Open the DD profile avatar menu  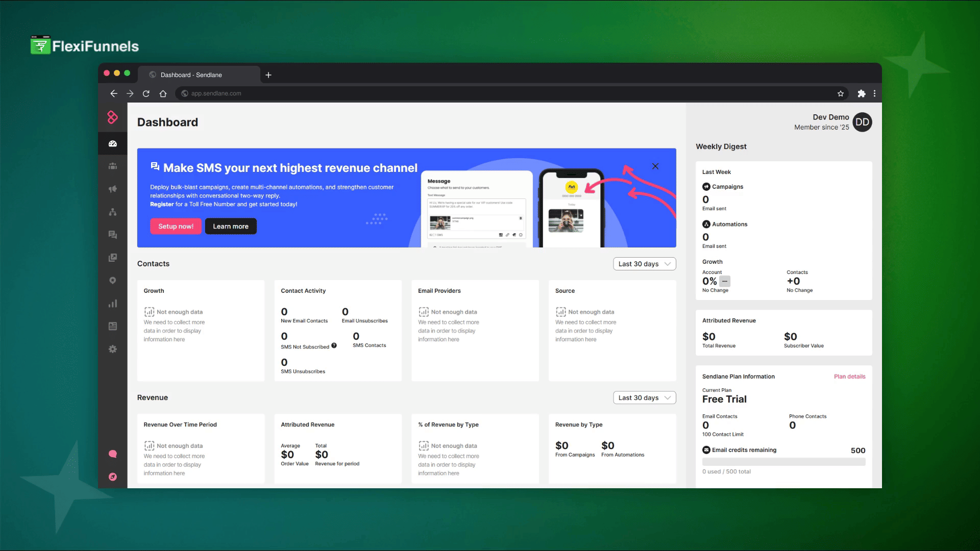point(862,122)
